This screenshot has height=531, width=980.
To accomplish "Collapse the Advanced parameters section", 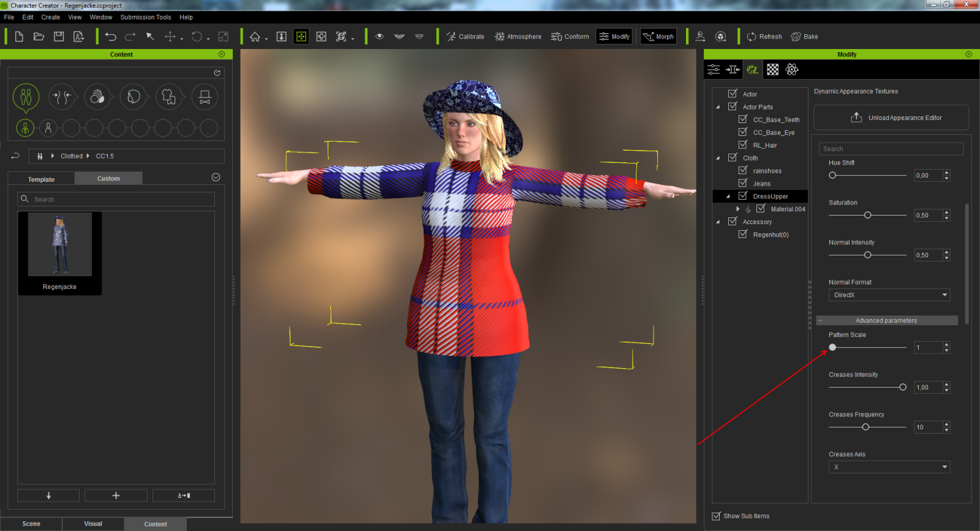I will click(x=887, y=320).
